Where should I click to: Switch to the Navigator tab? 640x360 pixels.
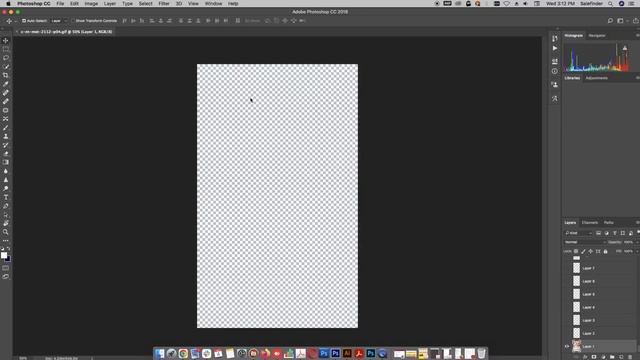click(597, 36)
